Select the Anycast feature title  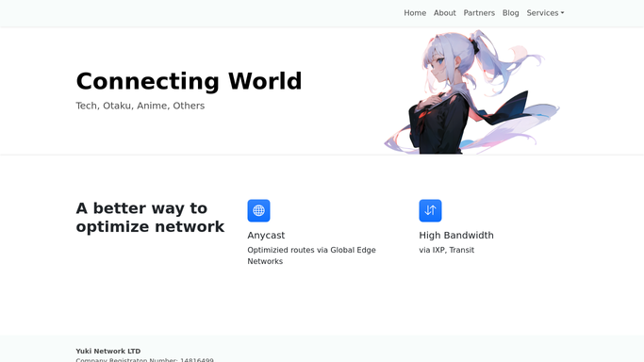(266, 235)
